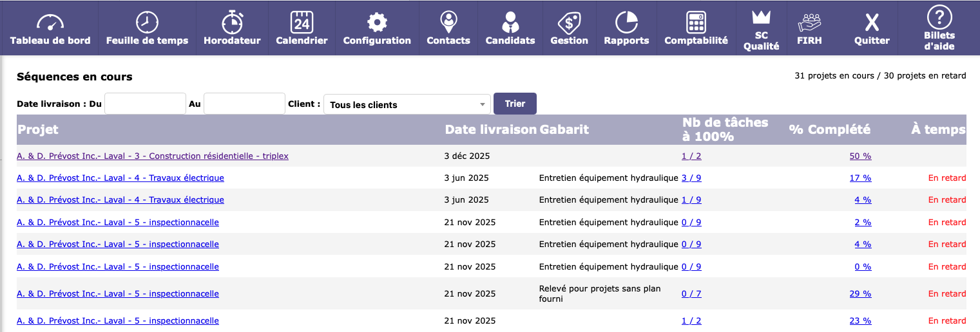This screenshot has width=980, height=332.
Task: Open the Calendrier calendar icon
Action: 302,23
